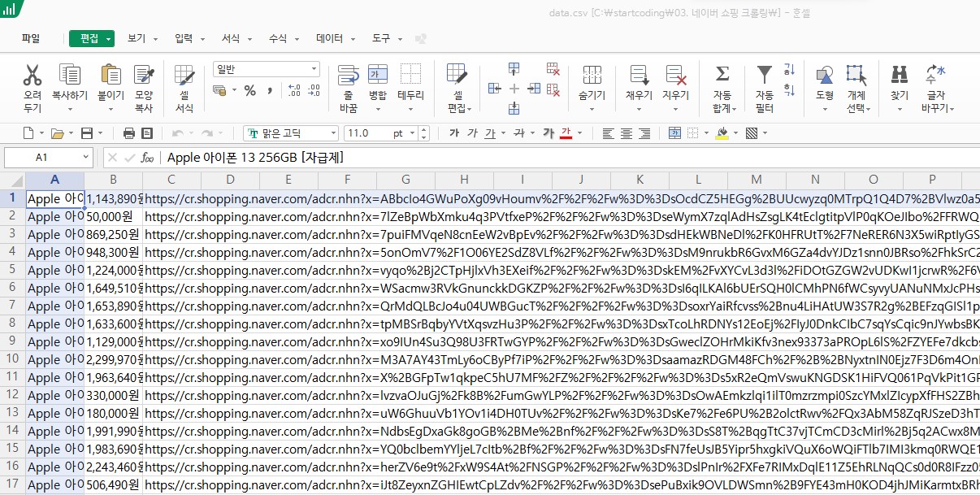Toggle AutoFilter (자동 필터) funnel icon

click(764, 76)
